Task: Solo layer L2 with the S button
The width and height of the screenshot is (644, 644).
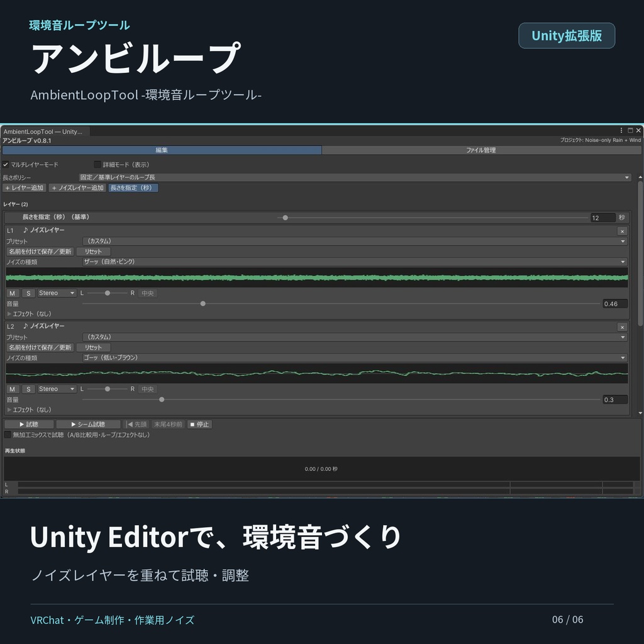Action: (x=28, y=389)
